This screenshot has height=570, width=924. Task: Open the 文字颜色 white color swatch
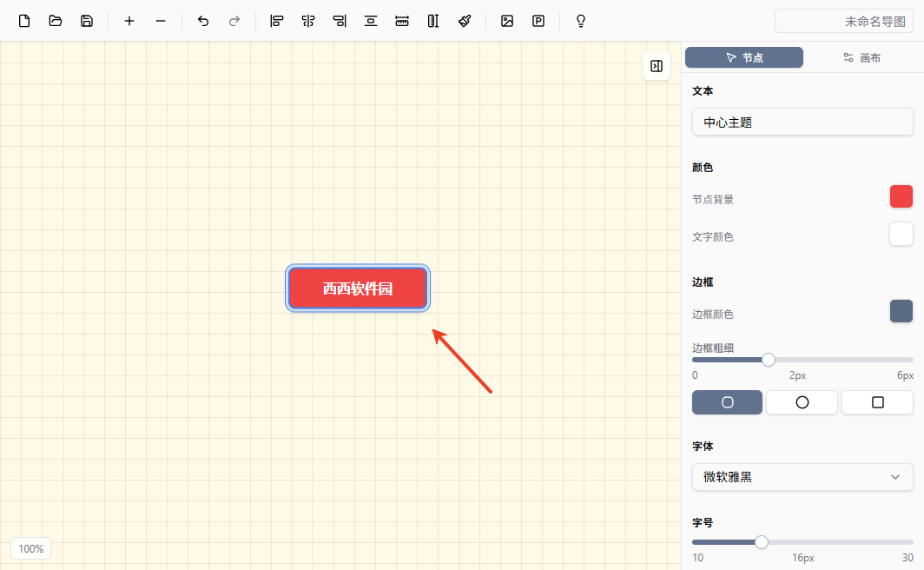(901, 234)
